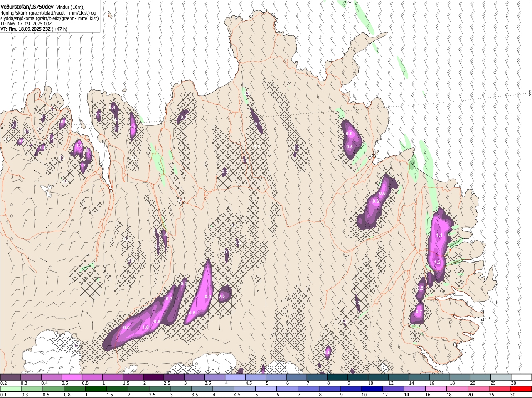Select the "(+47 h)" forecast offset text
The width and height of the screenshot is (532, 398).
(x=60, y=29)
